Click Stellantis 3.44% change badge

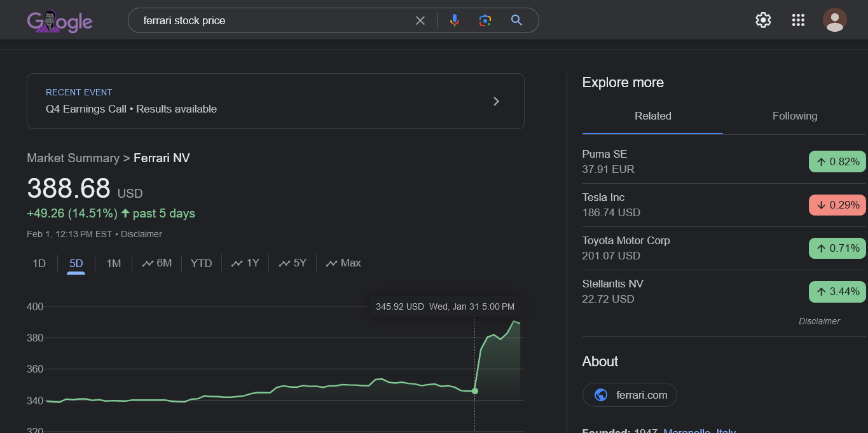coord(837,291)
